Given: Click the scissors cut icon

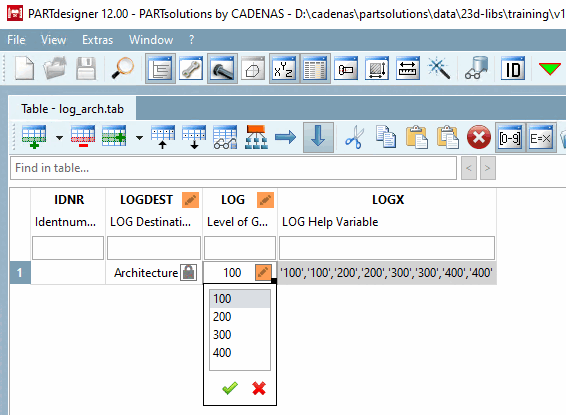Looking at the screenshot, I should click(354, 137).
